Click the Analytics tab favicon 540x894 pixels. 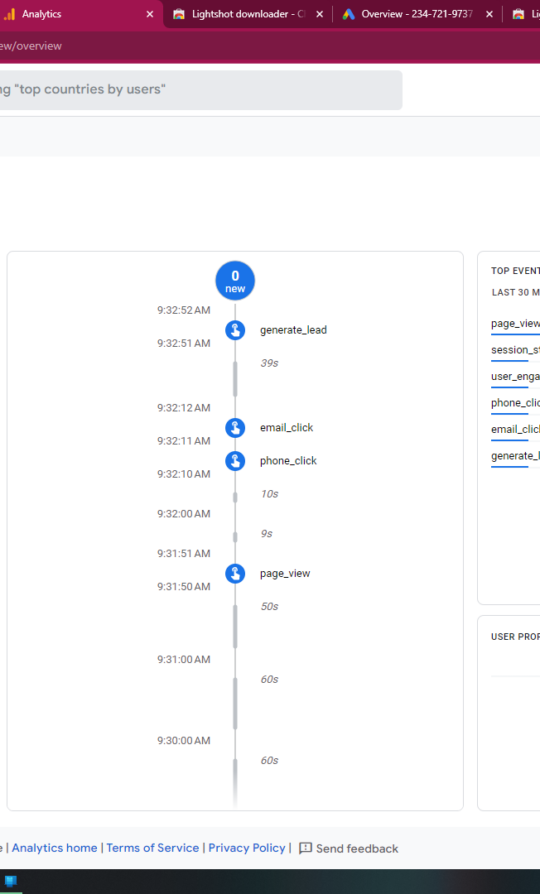(x=9, y=14)
